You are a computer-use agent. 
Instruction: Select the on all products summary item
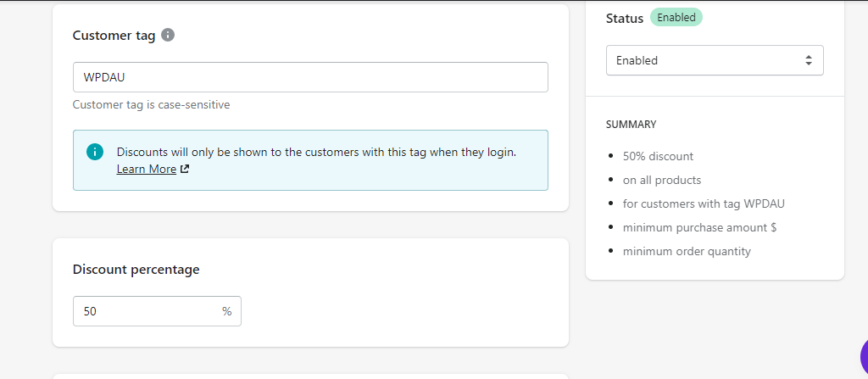tap(662, 180)
